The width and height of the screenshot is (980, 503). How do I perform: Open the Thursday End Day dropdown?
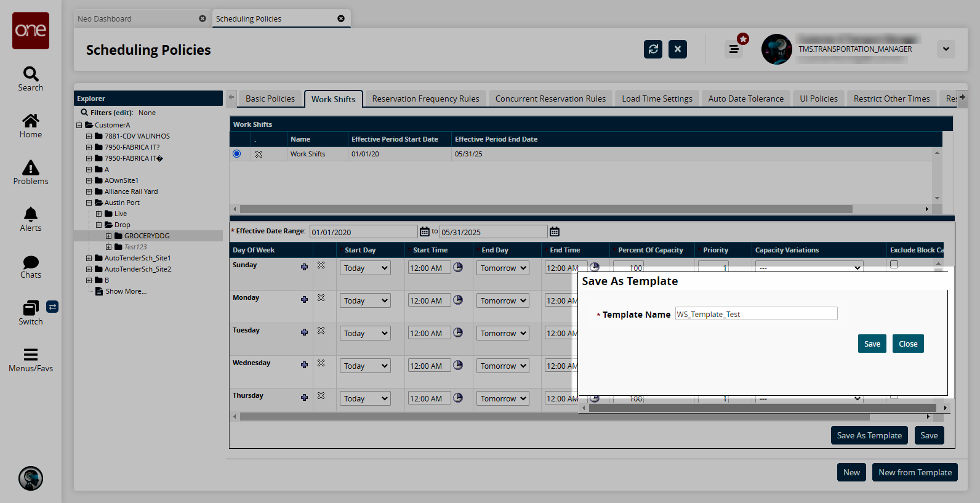503,399
